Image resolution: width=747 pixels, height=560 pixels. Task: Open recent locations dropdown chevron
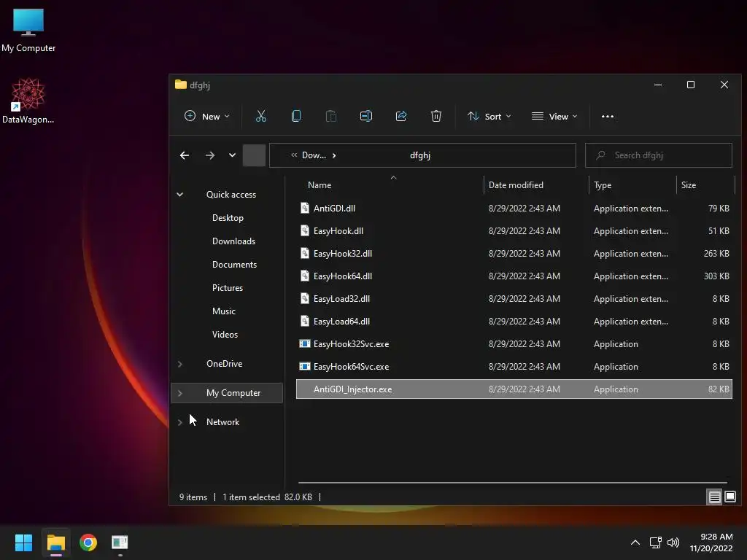pyautogui.click(x=232, y=155)
